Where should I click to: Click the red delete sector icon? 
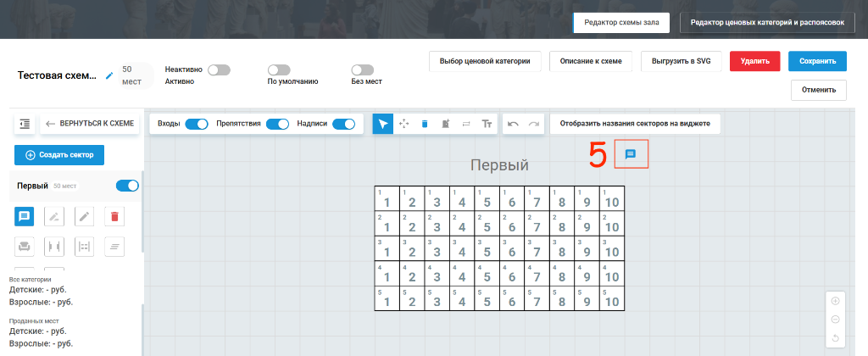[114, 216]
